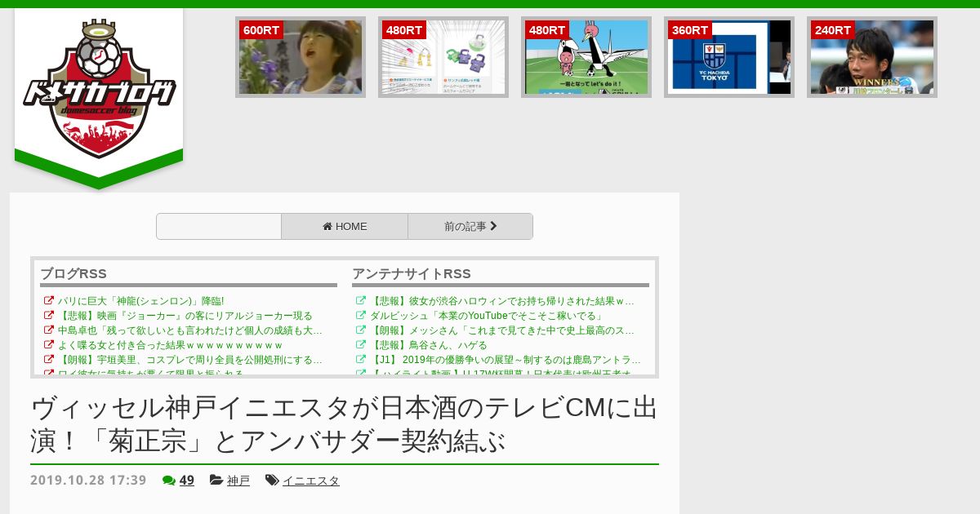Click the empty left navigation button
Viewport: 980px width, 514px height.
[x=219, y=227]
